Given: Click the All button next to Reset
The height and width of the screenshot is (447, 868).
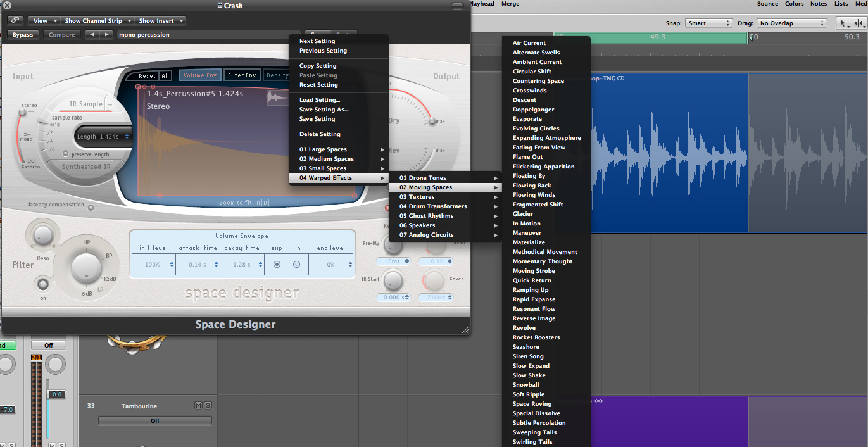Looking at the screenshot, I should (x=165, y=75).
